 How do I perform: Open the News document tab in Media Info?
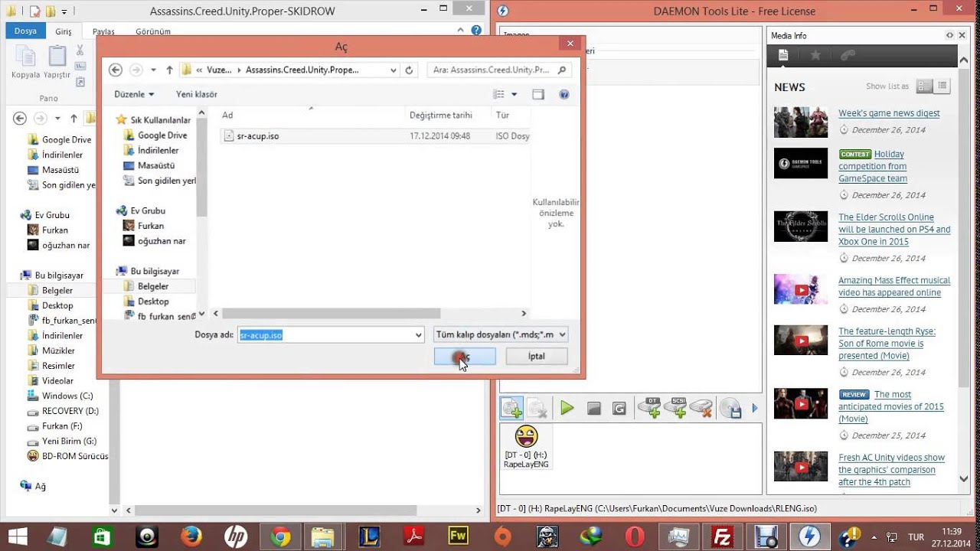click(783, 55)
